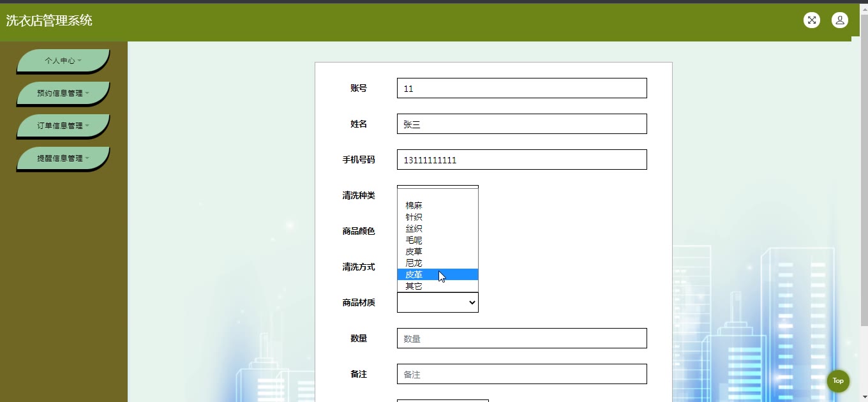Click the 手机号码 input field
Image resolution: width=868 pixels, height=402 pixels.
point(522,160)
